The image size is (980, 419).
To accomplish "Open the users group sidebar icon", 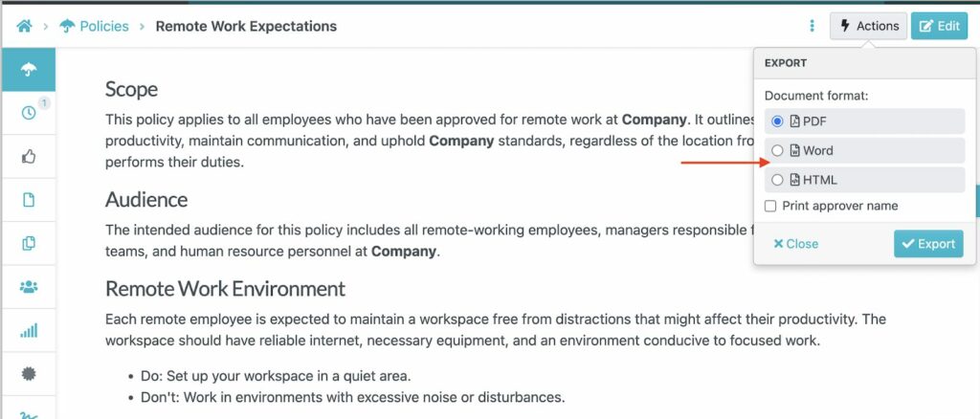I will [x=29, y=287].
